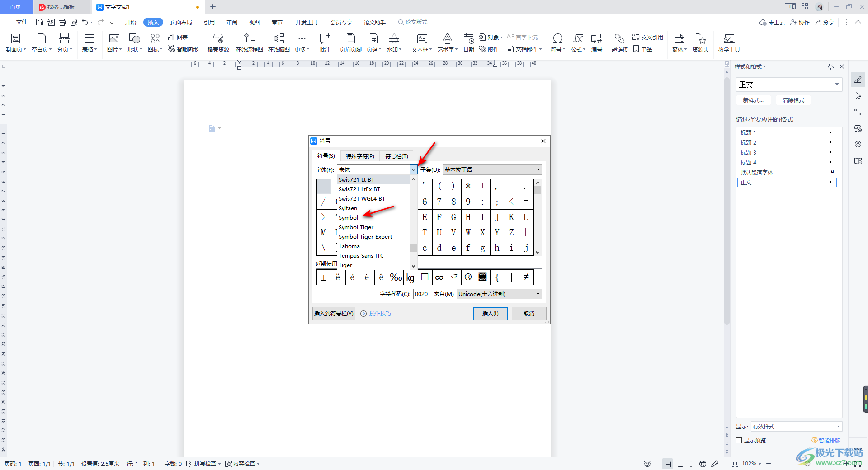The image size is (868, 470).
Task: Open the page break (分页) tool
Action: (x=65, y=43)
